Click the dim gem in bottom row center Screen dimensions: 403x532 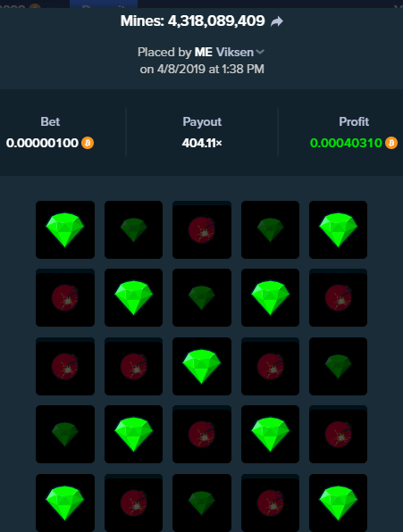point(202,503)
